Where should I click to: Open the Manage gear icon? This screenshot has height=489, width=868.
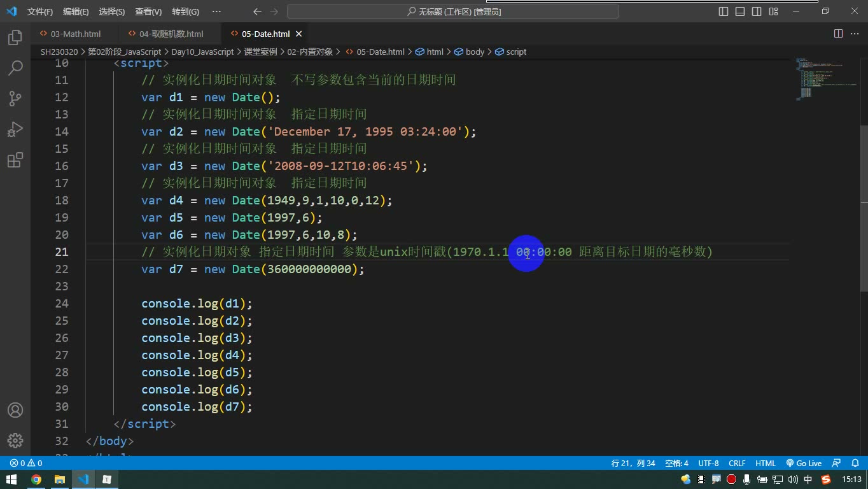click(15, 440)
